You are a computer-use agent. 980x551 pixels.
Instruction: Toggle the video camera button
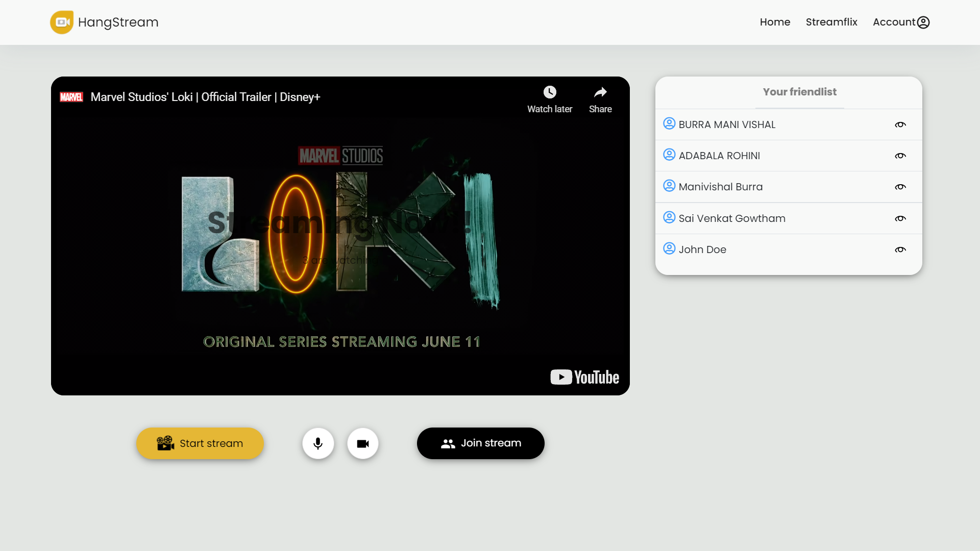click(363, 443)
